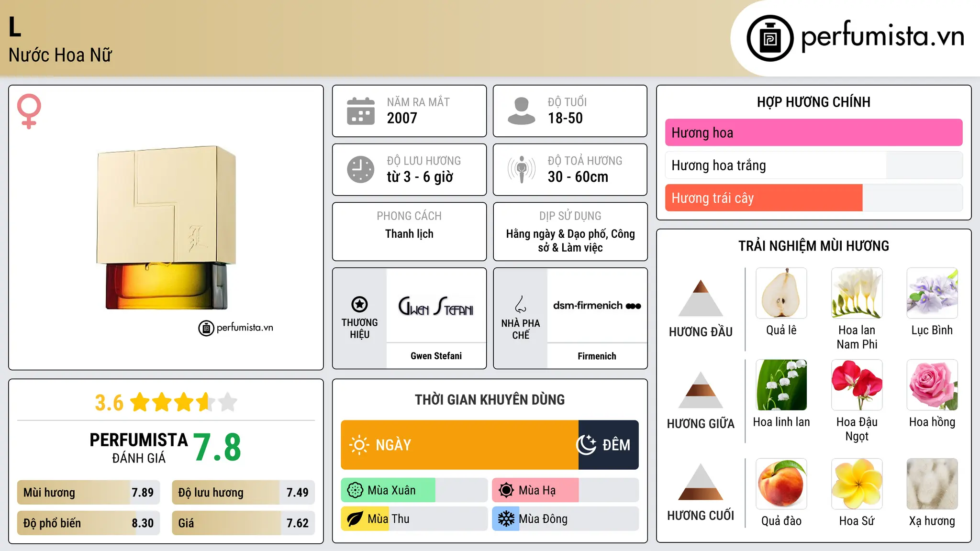Click the moon icon in the Đêm bar
The height and width of the screenshot is (551, 980).
(x=586, y=445)
